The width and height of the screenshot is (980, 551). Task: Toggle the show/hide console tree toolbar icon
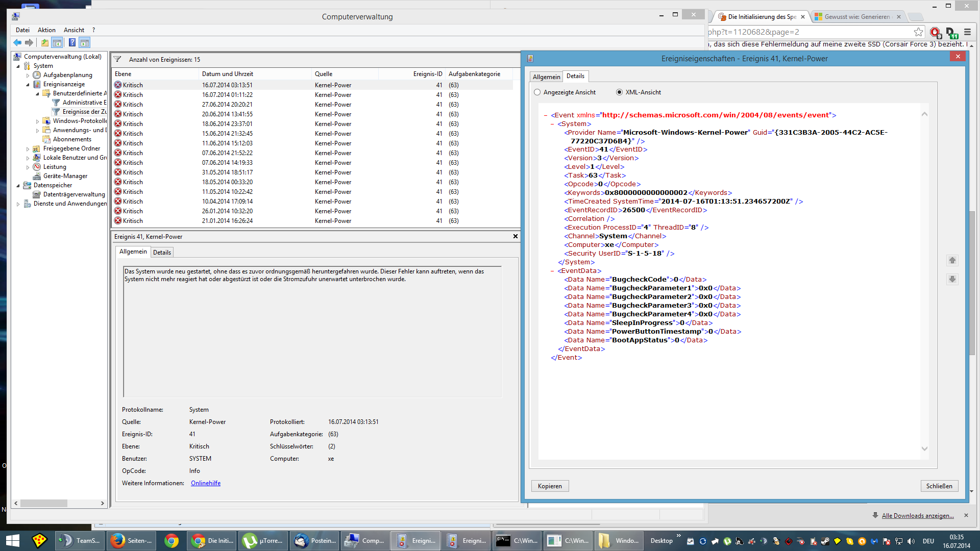[57, 43]
